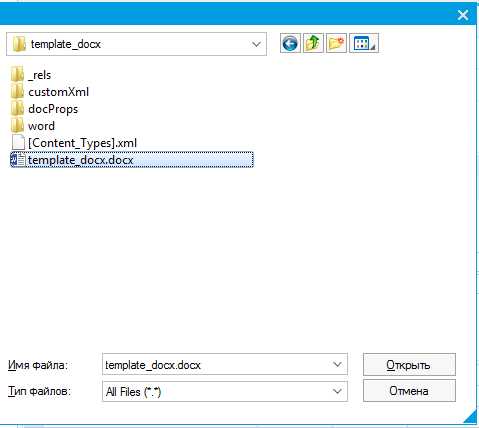Select the _rels folder icon
The width and height of the screenshot is (479, 428).
click(18, 75)
